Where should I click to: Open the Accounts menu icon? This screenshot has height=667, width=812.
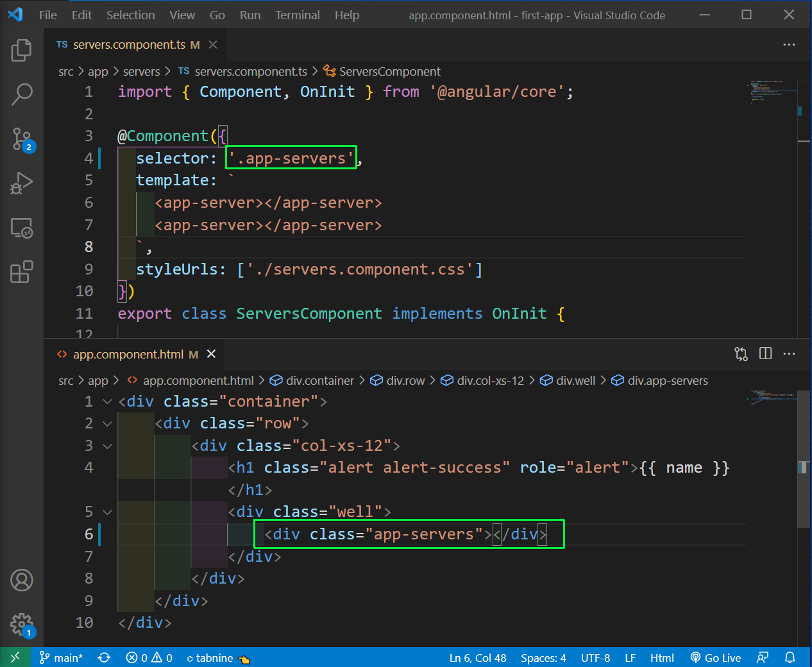[22, 580]
